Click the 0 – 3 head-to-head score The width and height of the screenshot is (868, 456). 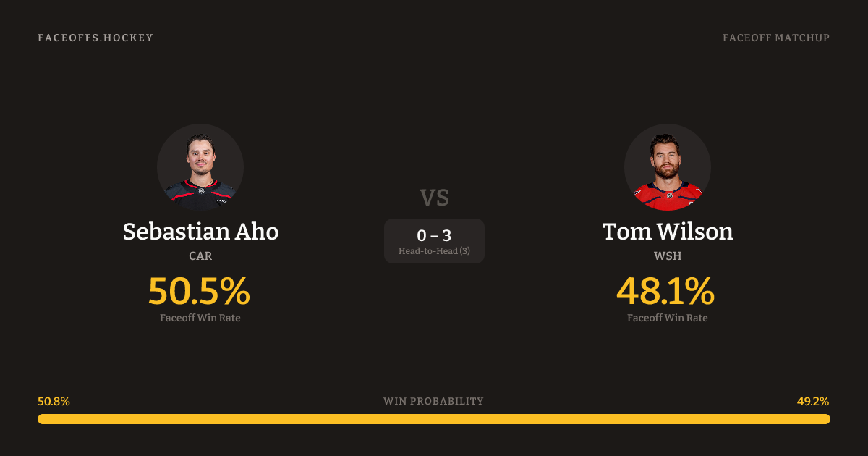[434, 235]
